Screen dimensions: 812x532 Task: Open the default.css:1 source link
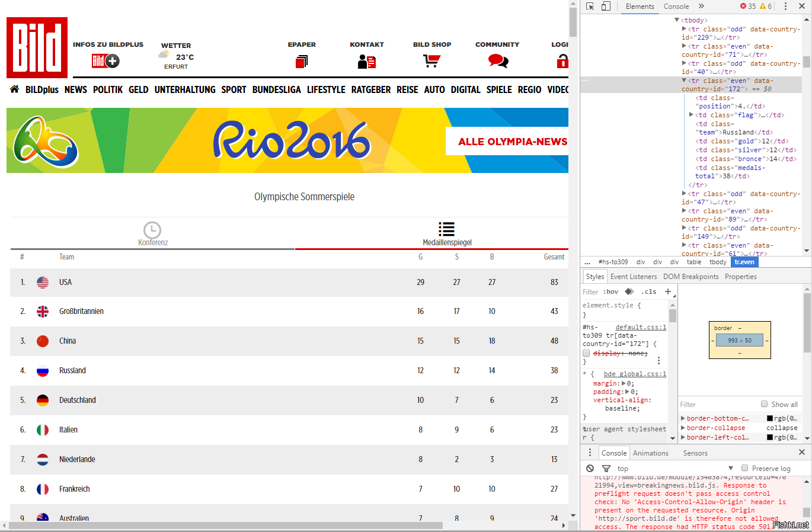[641, 327]
